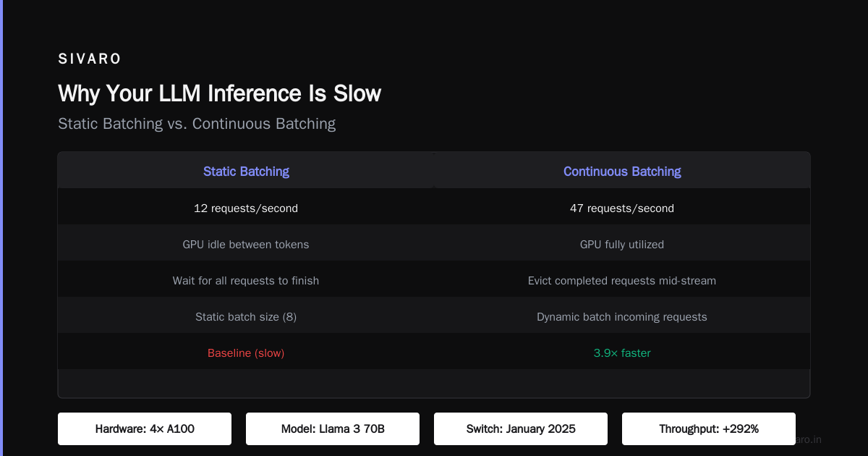
Task: Select the 'Why Your LLM Inference Is Slow' title
Action: [219, 93]
